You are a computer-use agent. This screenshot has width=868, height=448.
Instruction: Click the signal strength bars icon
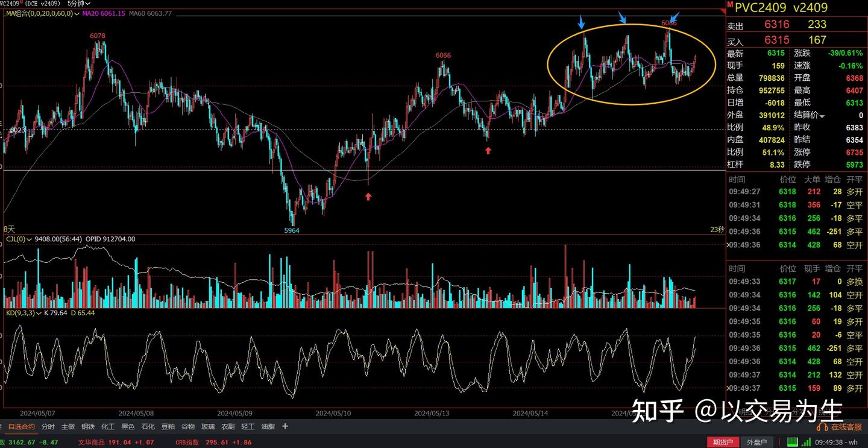tap(805, 442)
